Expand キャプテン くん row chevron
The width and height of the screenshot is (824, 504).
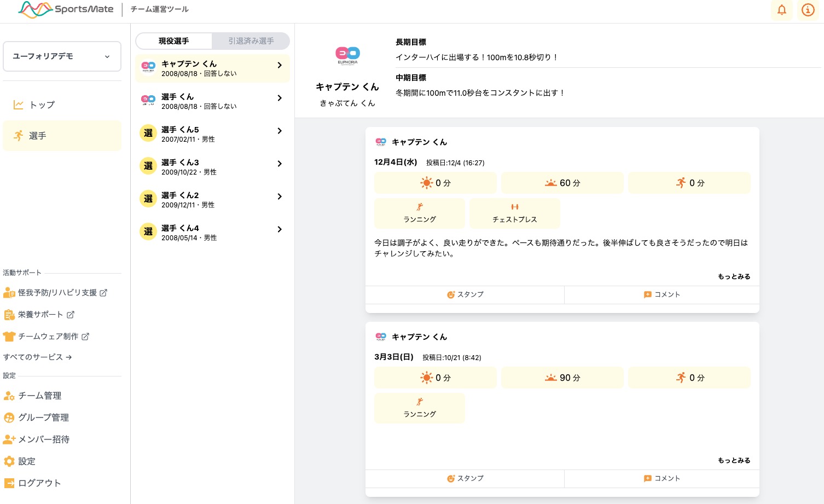point(280,65)
